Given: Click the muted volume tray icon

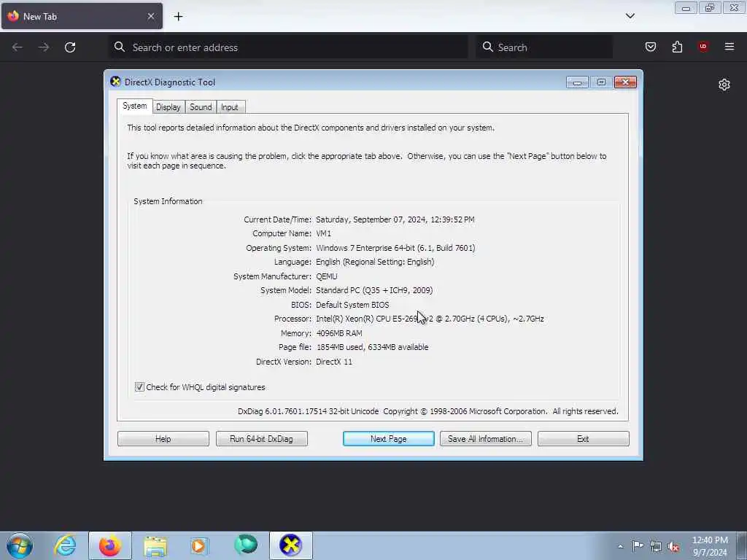Looking at the screenshot, I should tap(673, 547).
